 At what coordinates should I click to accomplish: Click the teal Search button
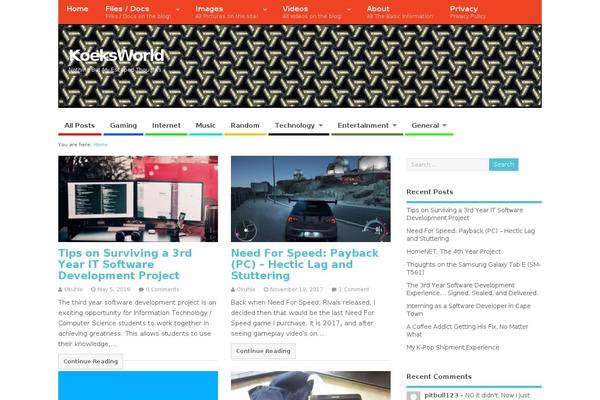click(x=504, y=165)
